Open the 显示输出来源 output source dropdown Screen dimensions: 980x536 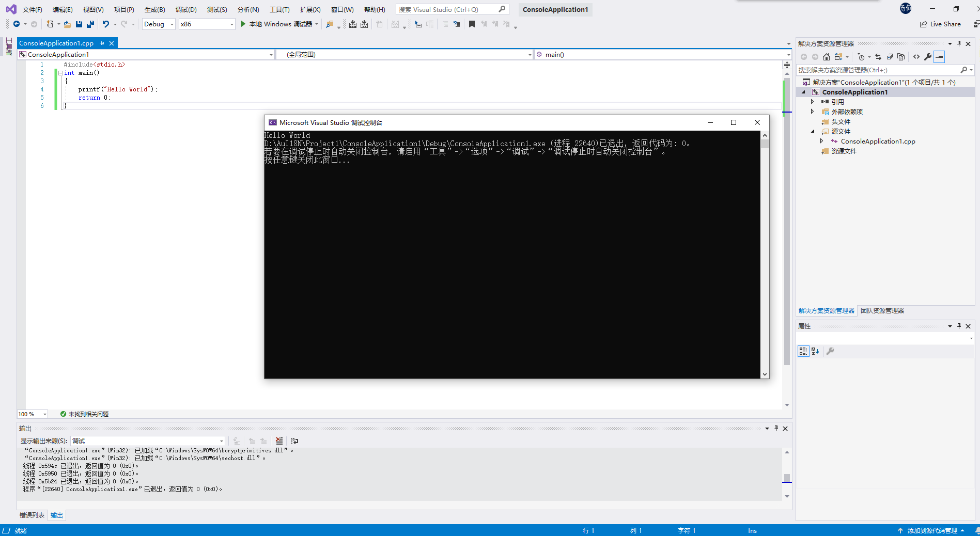(x=148, y=440)
